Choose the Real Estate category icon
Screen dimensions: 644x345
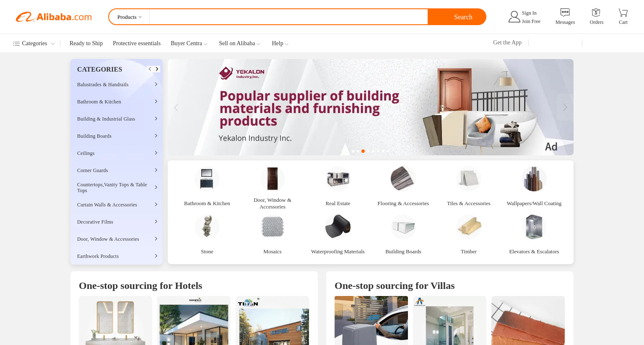[x=338, y=179]
